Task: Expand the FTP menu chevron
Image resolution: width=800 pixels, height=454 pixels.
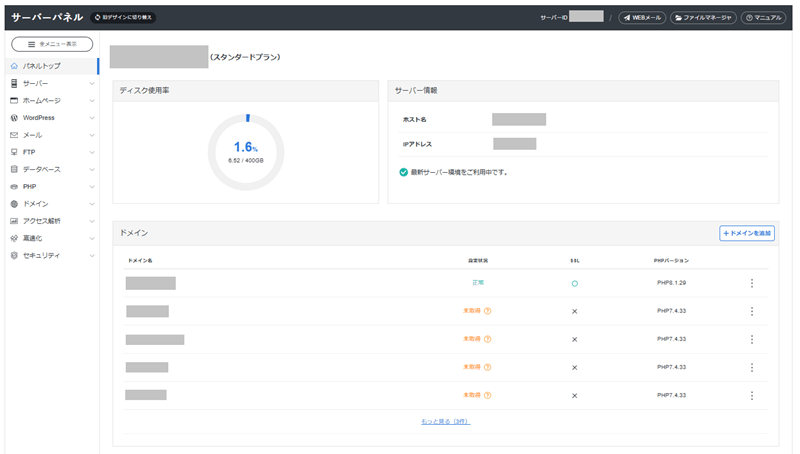Action: tap(92, 152)
